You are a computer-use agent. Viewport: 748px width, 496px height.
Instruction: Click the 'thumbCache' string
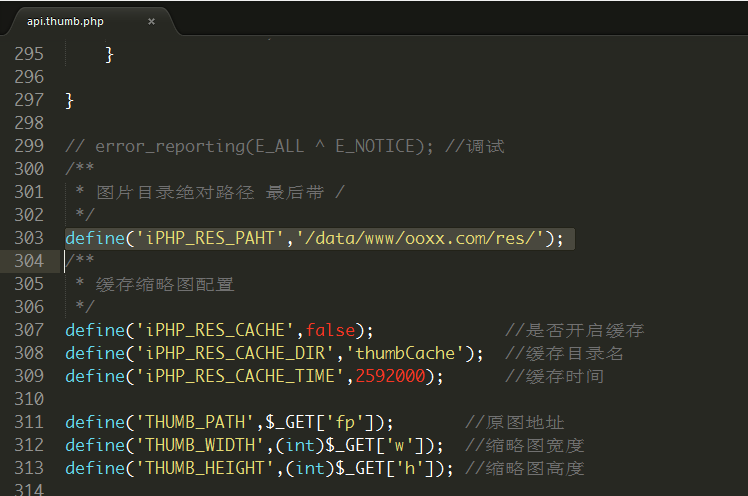coord(405,353)
